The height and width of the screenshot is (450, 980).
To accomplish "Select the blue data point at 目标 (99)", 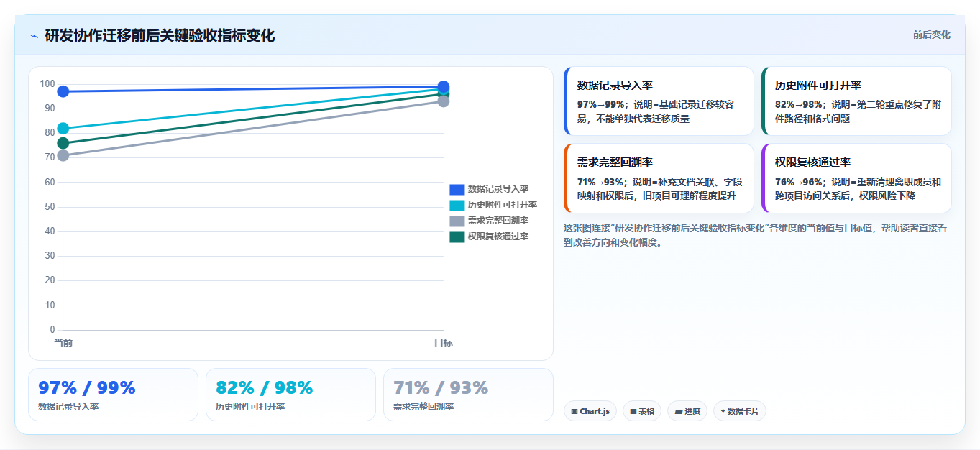I will (444, 86).
